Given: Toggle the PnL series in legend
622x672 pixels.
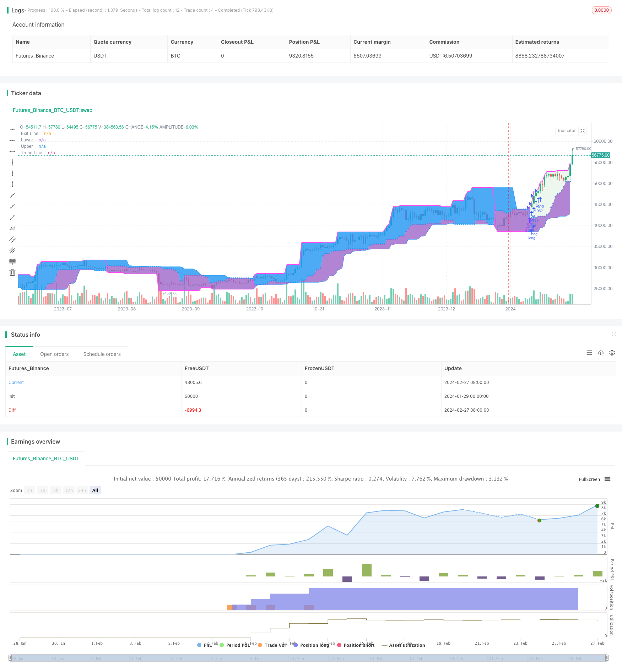Looking at the screenshot, I should point(205,645).
